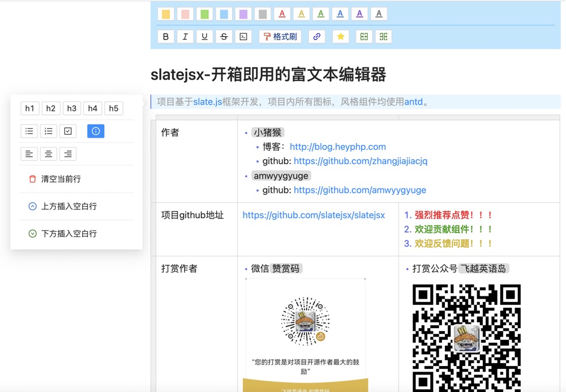Screen dimensions: 566x392
Task: Choose 清空当前行 to clear line
Action: click(76, 179)
